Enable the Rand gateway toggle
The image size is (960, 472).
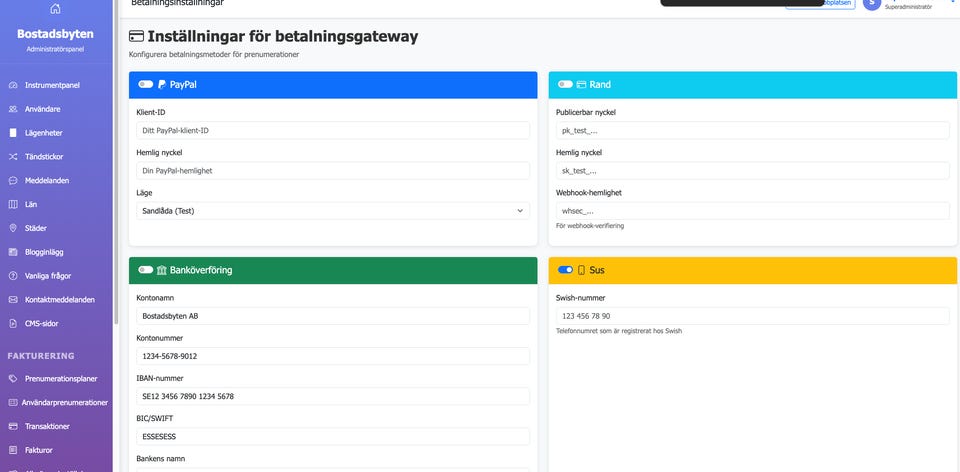(565, 84)
